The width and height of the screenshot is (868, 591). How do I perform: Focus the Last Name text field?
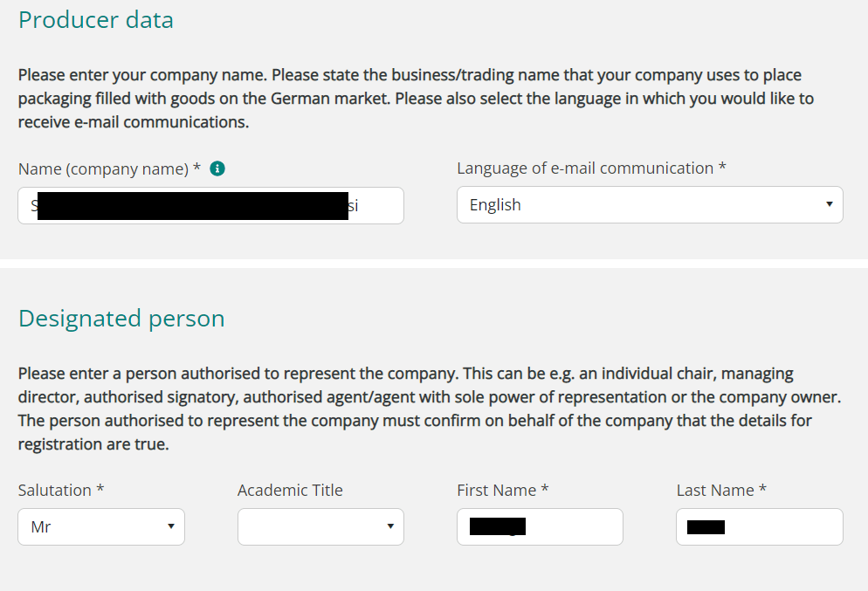click(x=760, y=526)
